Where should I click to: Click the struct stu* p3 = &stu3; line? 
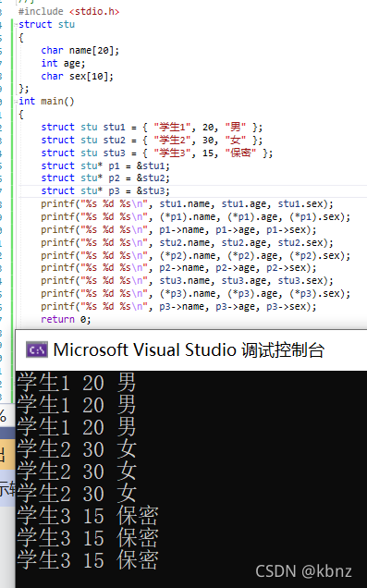pyautogui.click(x=105, y=190)
